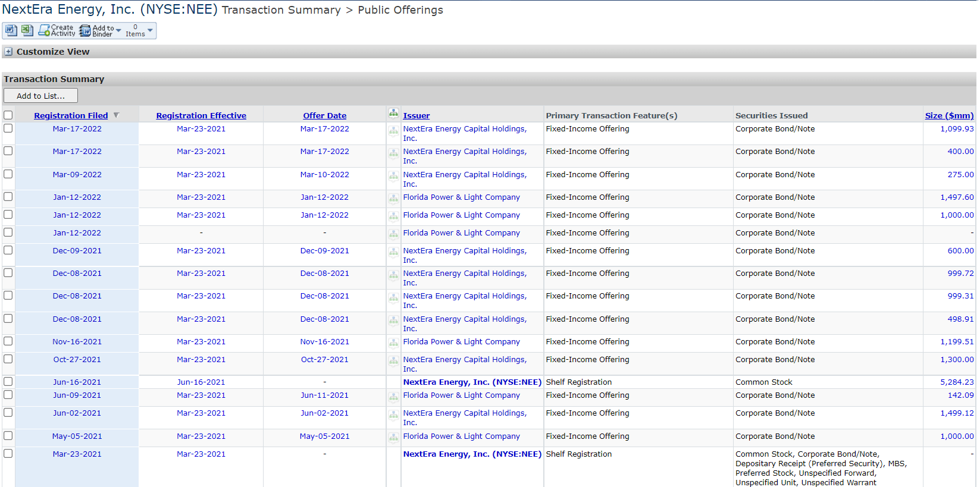Open the corporate tree icon in the 600.00 row

click(x=393, y=253)
